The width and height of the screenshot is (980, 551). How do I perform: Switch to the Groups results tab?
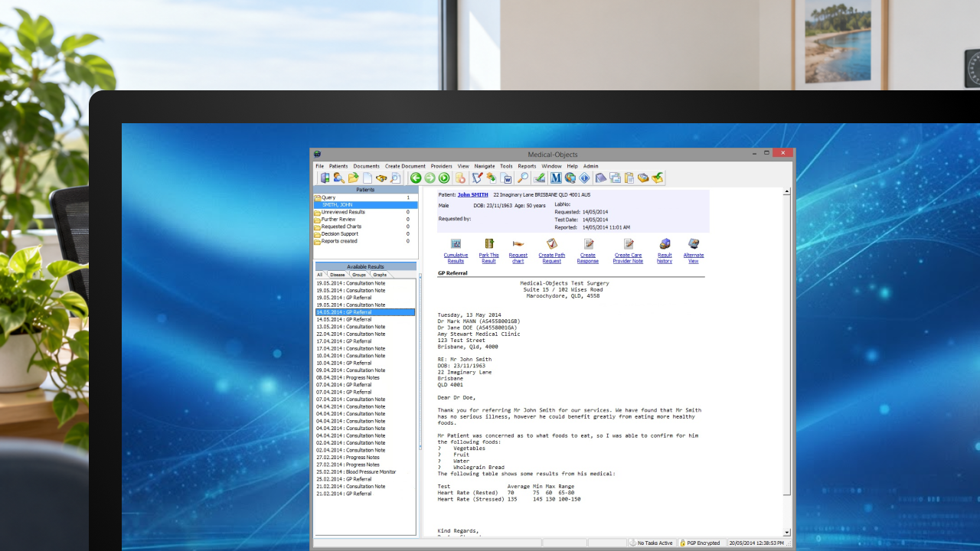coord(359,274)
